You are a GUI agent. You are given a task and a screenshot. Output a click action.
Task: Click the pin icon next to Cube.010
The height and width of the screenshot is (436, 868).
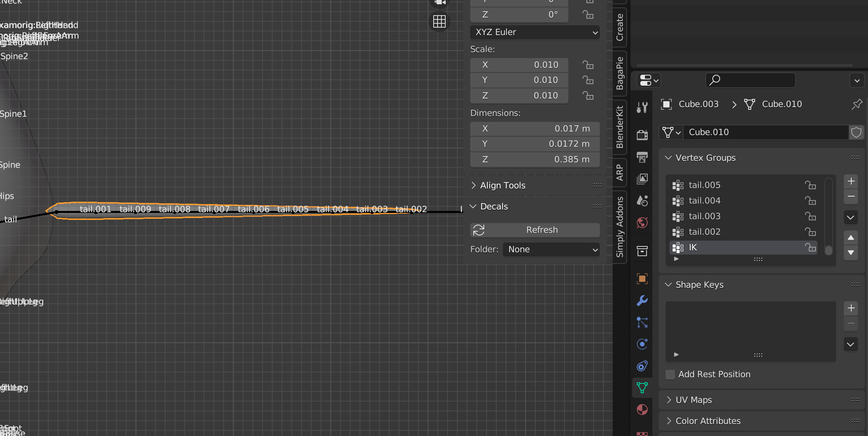857,104
